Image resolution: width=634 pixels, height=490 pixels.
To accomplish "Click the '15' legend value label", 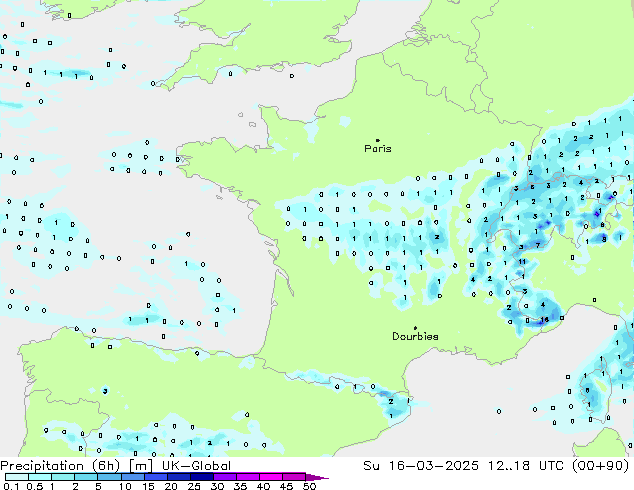I will [x=148, y=486].
